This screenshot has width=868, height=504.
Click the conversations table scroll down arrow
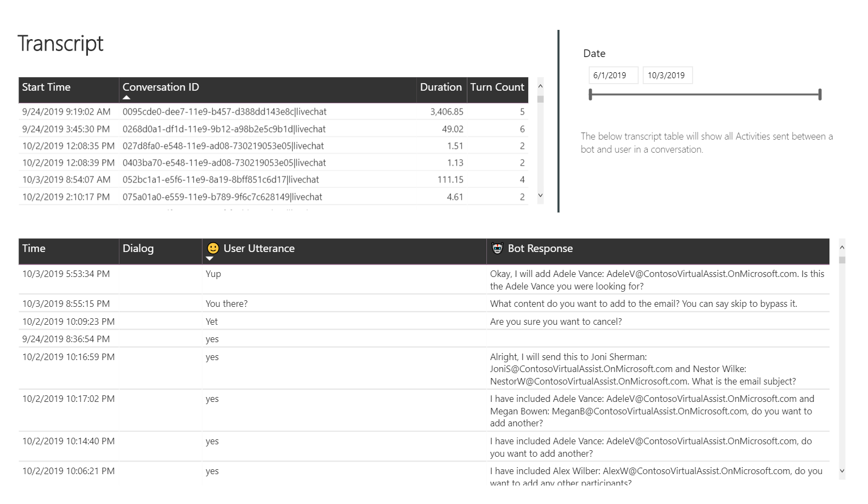pyautogui.click(x=540, y=196)
